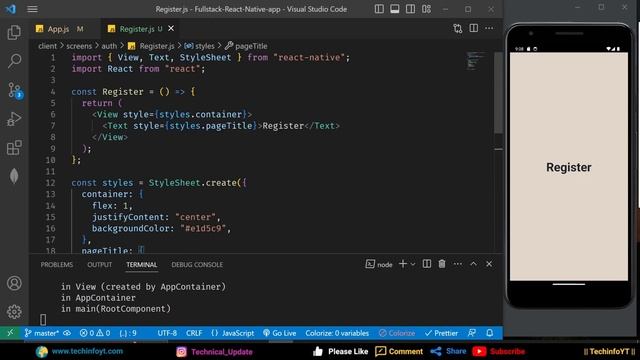This screenshot has width=640, height=360.
Task: Toggle primary side bar layout icon
Action: click(x=379, y=9)
